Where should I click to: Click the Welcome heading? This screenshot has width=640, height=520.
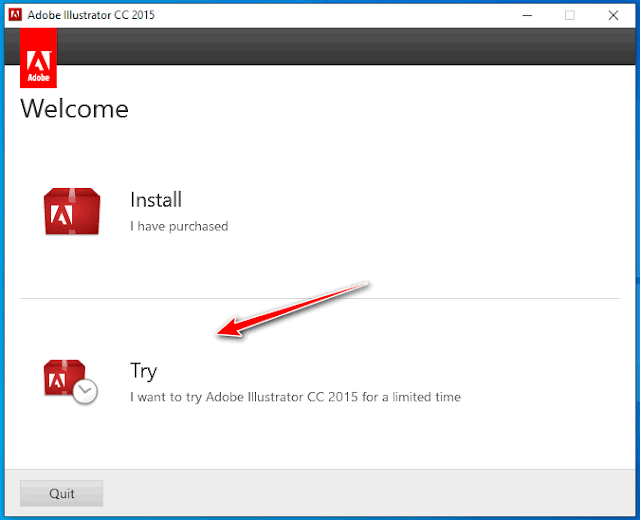point(74,109)
